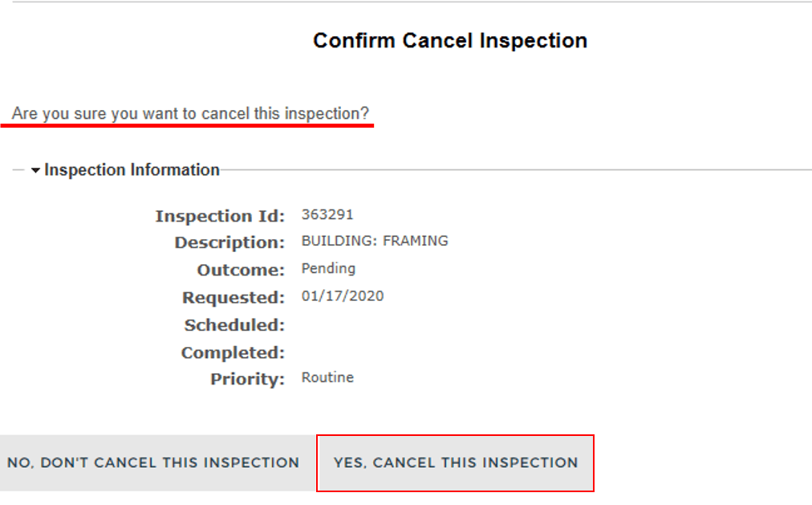The width and height of the screenshot is (812, 505).
Task: Click the requested date 01/17/2020
Action: 343,296
